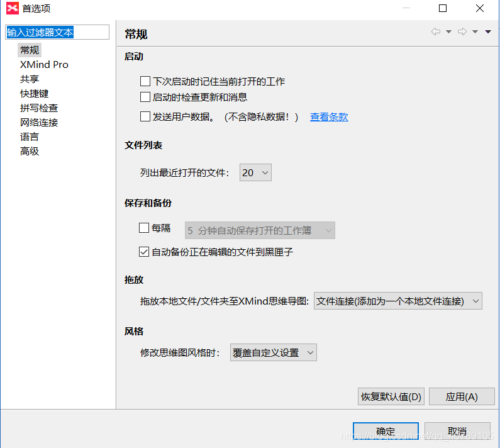Open the 查看条款 link
Image resolution: width=500 pixels, height=448 pixels.
329,117
